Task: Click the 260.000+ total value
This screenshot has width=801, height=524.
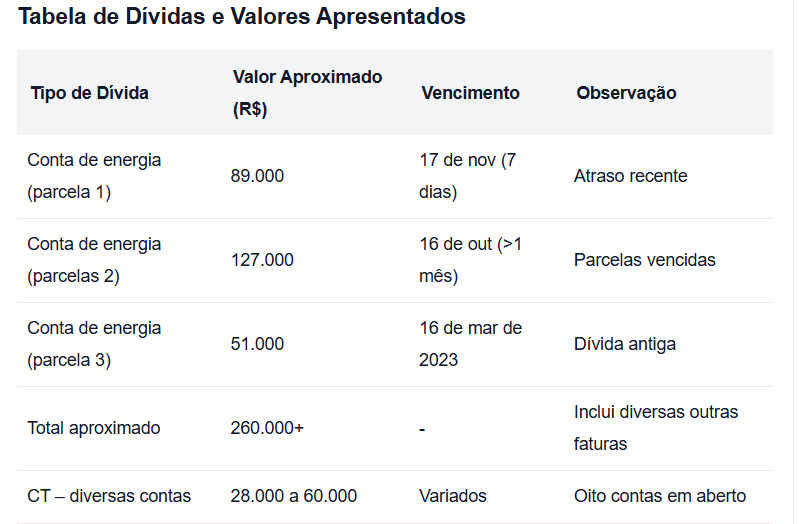Action: (267, 428)
